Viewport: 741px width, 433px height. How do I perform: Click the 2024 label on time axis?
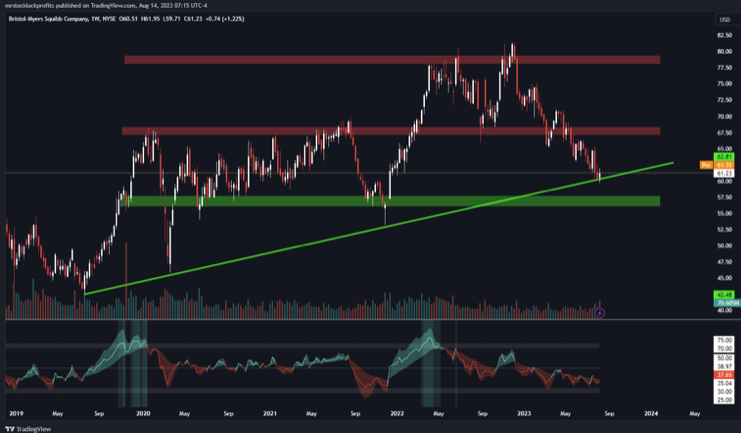[x=651, y=412]
